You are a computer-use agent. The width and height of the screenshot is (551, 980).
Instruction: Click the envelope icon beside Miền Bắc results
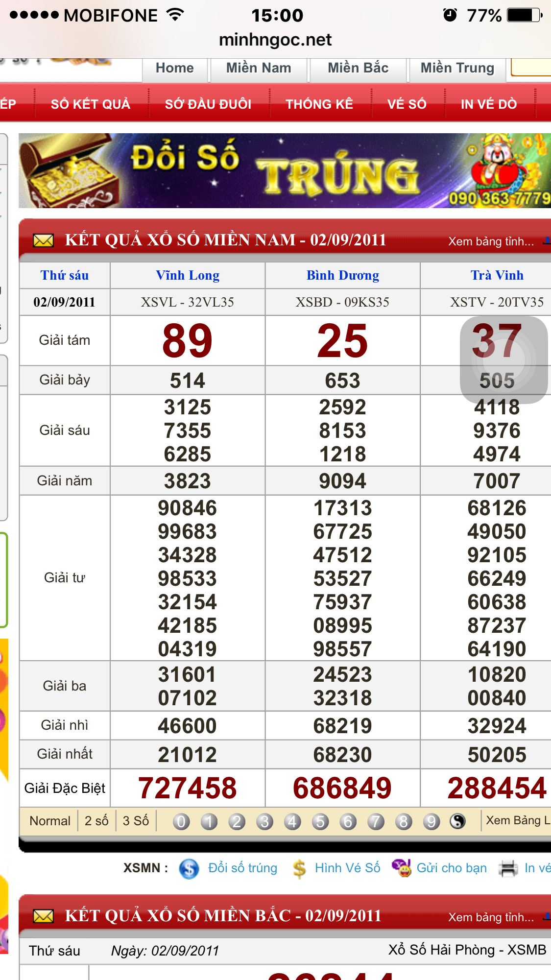[43, 916]
